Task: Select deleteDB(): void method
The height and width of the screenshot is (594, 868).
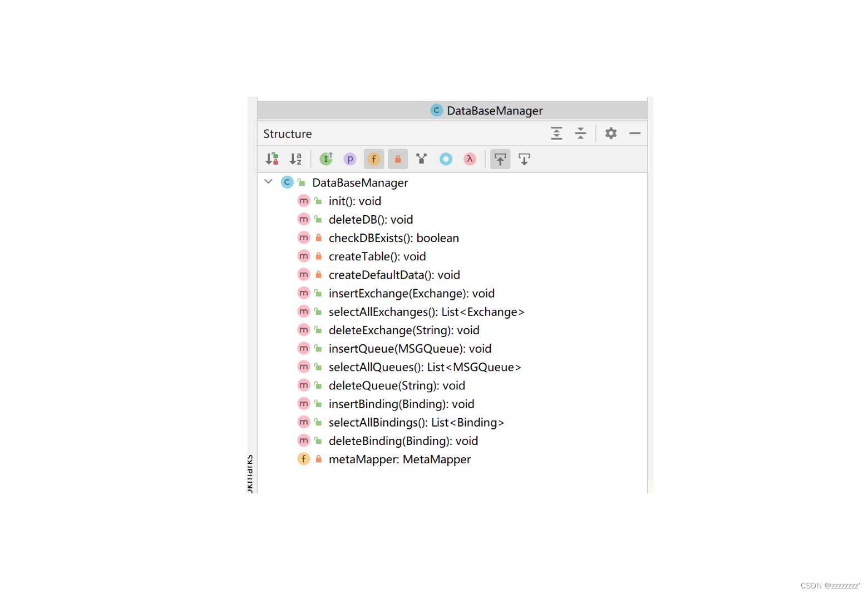Action: [371, 219]
